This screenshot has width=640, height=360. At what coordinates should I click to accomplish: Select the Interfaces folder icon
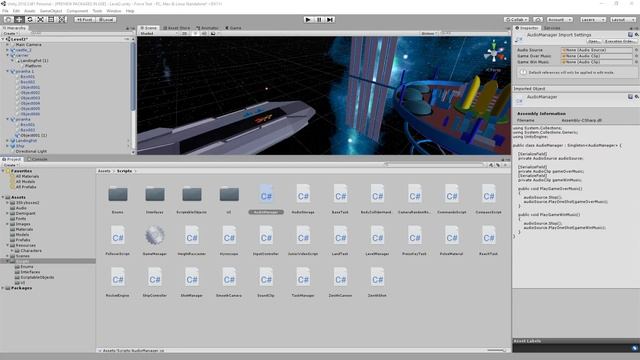pyautogui.click(x=155, y=194)
